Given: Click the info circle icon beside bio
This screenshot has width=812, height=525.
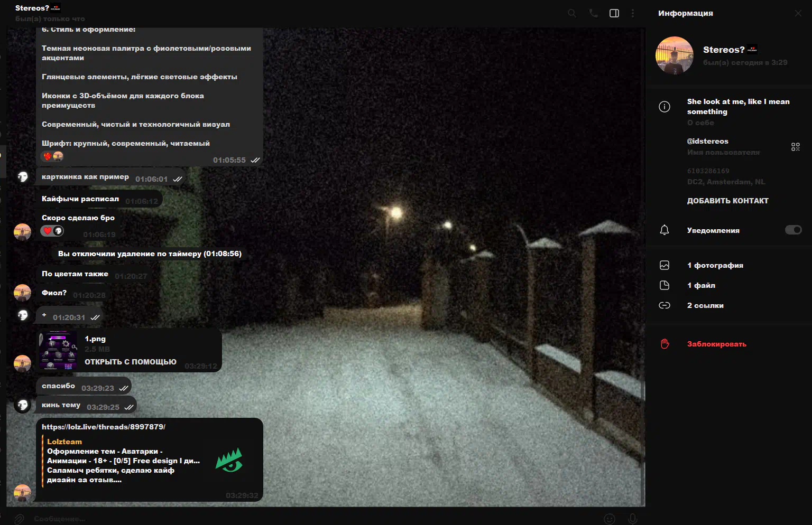Looking at the screenshot, I should click(665, 107).
